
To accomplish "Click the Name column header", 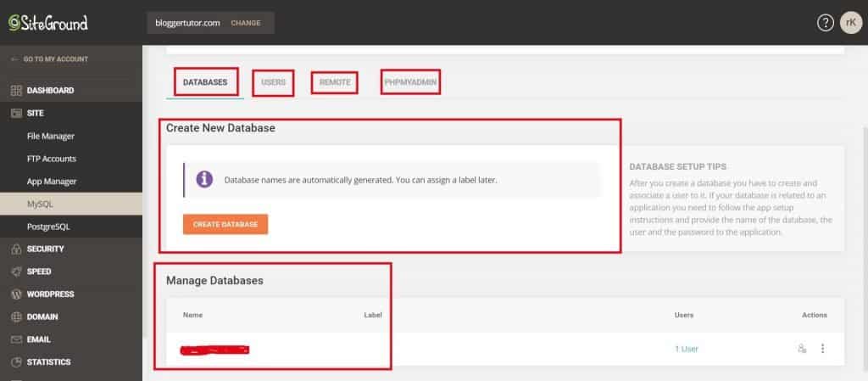I will pyautogui.click(x=192, y=315).
